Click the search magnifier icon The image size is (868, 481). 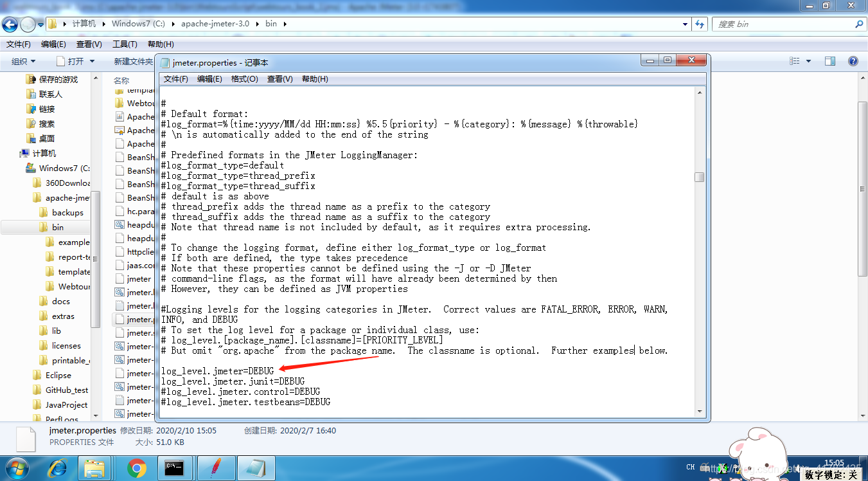coord(859,24)
